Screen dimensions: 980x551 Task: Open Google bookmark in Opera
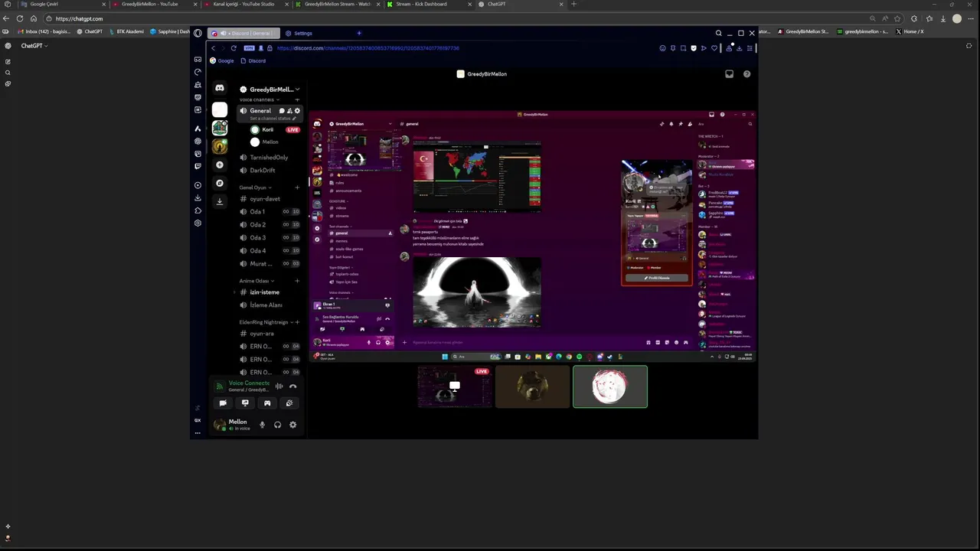coord(222,60)
